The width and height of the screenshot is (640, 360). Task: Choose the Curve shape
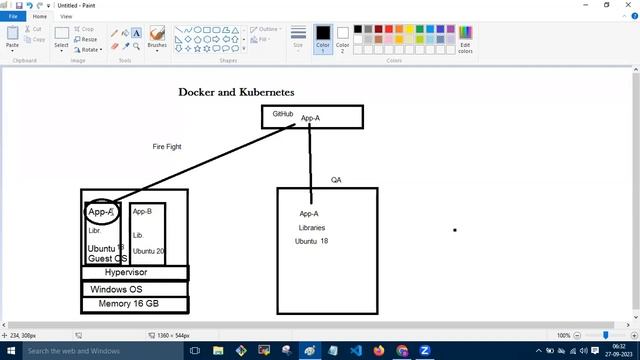[188, 30]
